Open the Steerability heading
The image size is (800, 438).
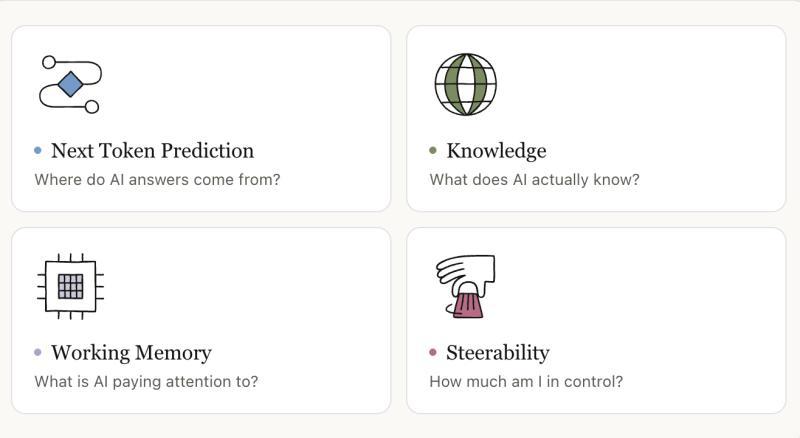497,353
